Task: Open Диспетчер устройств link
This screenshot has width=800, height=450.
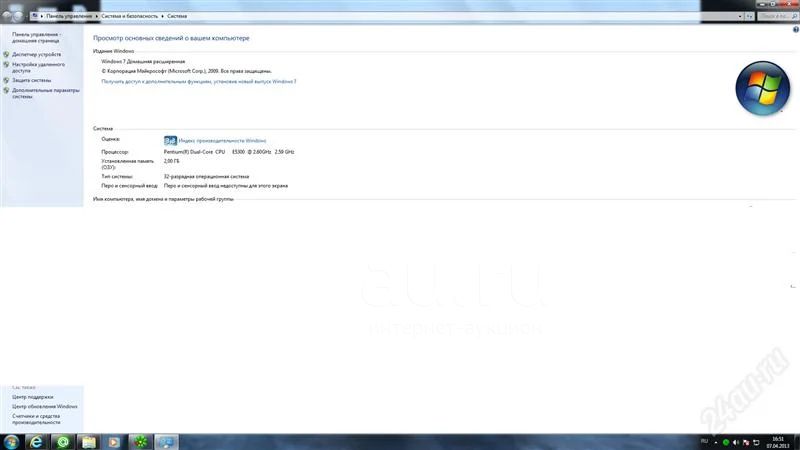Action: tap(36, 54)
